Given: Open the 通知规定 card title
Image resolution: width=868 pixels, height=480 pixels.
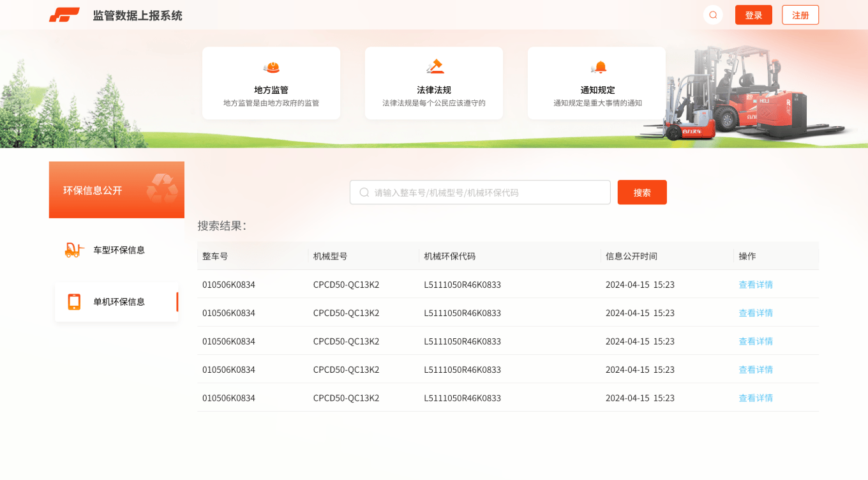Looking at the screenshot, I should pos(598,90).
